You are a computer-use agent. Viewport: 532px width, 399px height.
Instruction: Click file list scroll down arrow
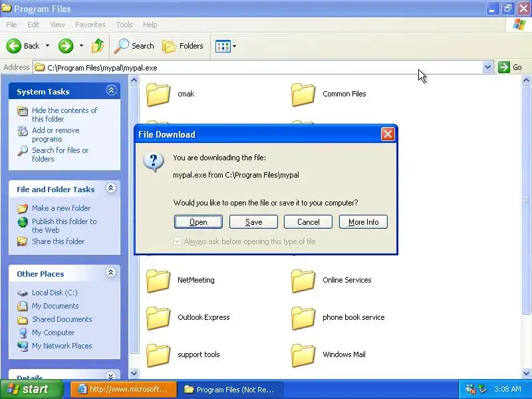pos(526,374)
